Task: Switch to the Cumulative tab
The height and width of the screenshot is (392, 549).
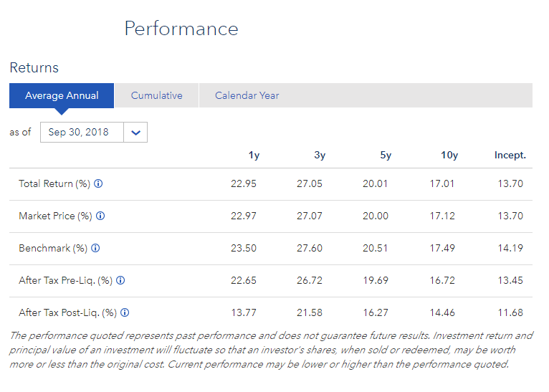Action: tap(156, 95)
